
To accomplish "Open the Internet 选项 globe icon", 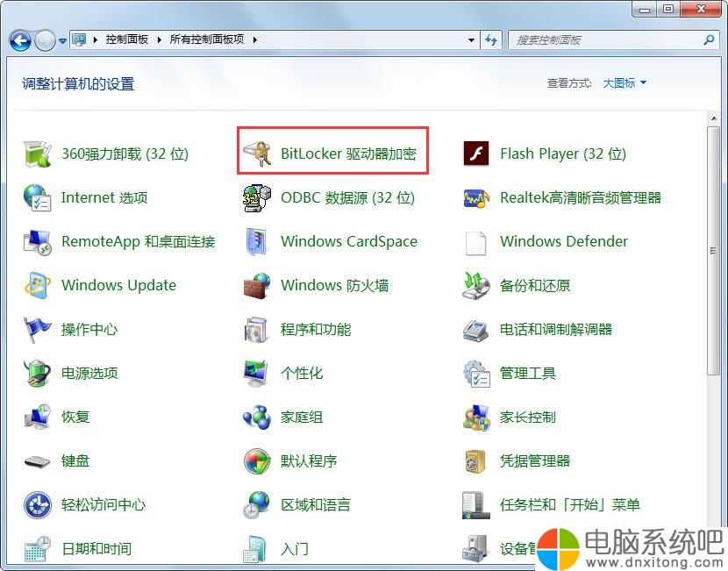I will click(37, 197).
